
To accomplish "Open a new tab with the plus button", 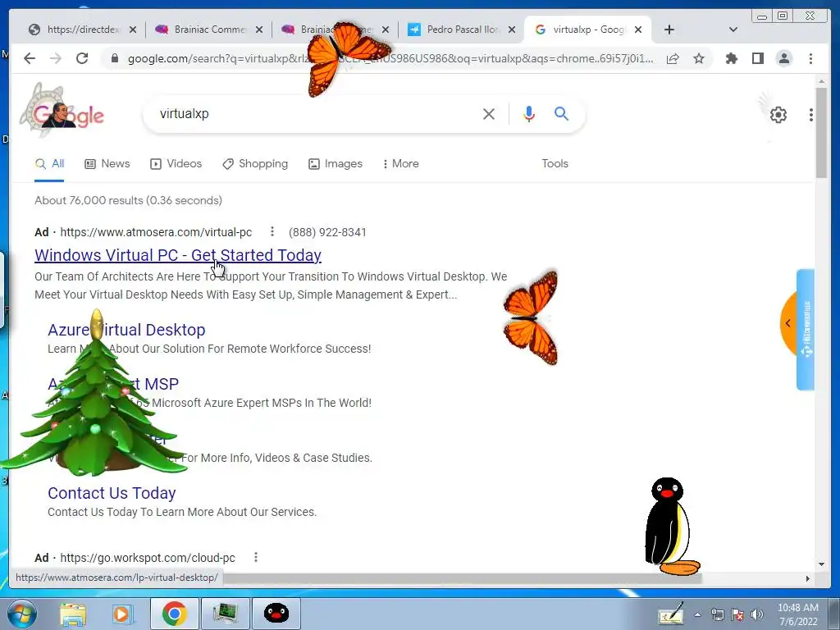I will [x=669, y=30].
